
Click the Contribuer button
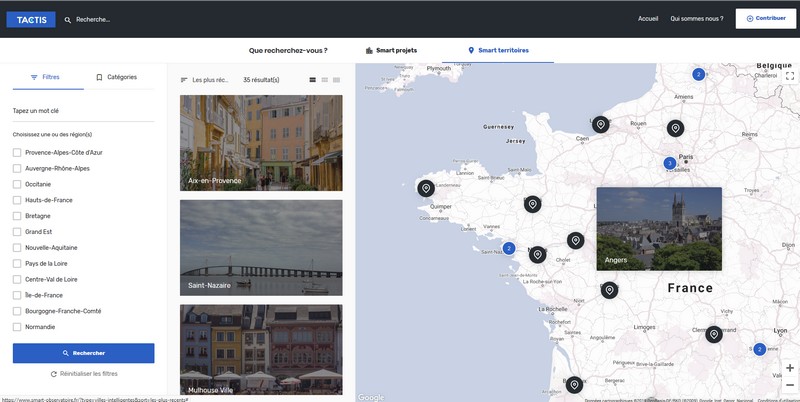765,18
